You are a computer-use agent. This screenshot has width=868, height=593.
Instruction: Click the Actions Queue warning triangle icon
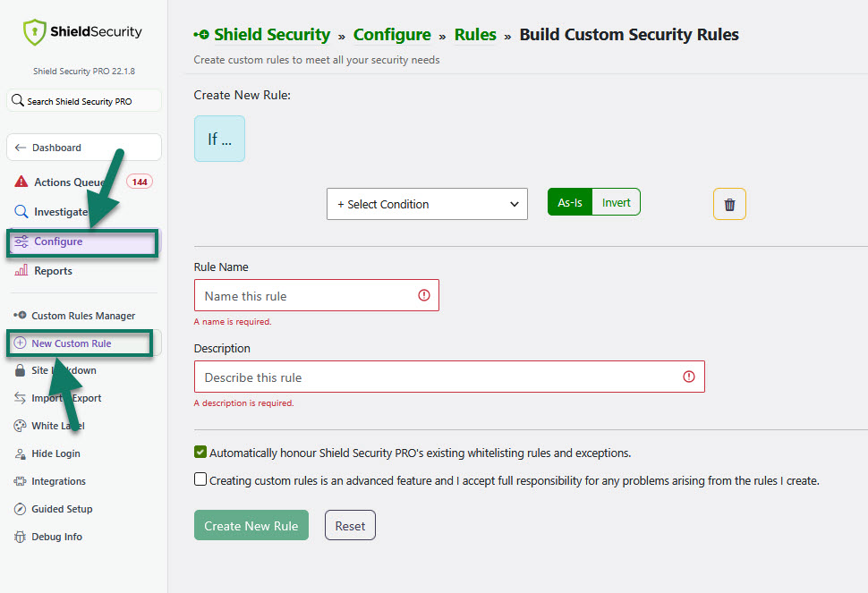(21, 182)
